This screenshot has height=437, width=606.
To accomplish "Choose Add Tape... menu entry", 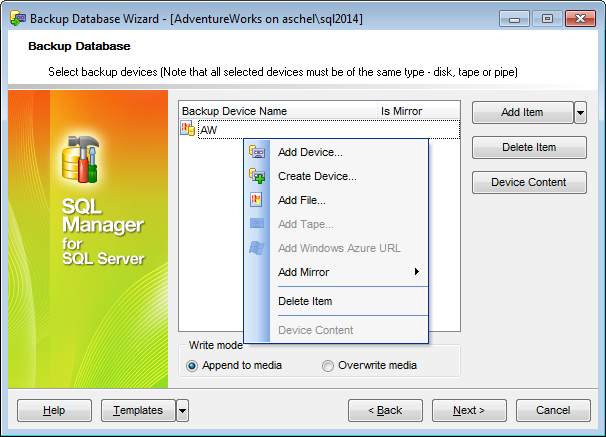I will point(336,224).
